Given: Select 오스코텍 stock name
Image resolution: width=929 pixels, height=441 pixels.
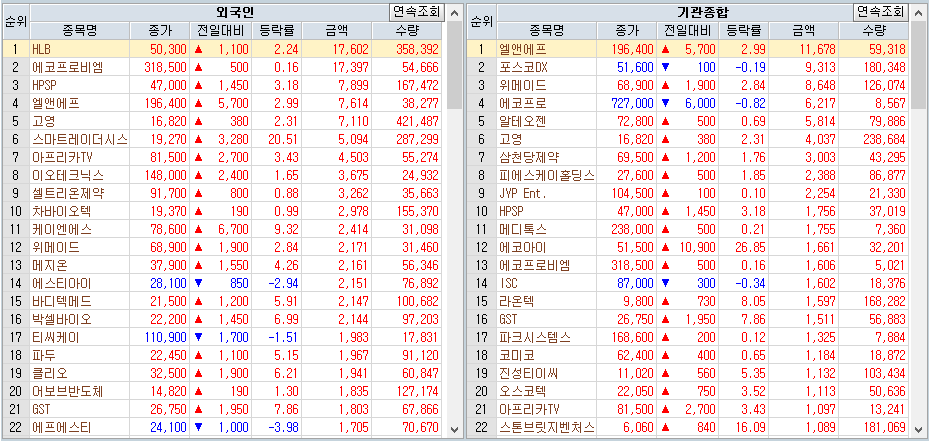Looking at the screenshot, I should coord(523,392).
